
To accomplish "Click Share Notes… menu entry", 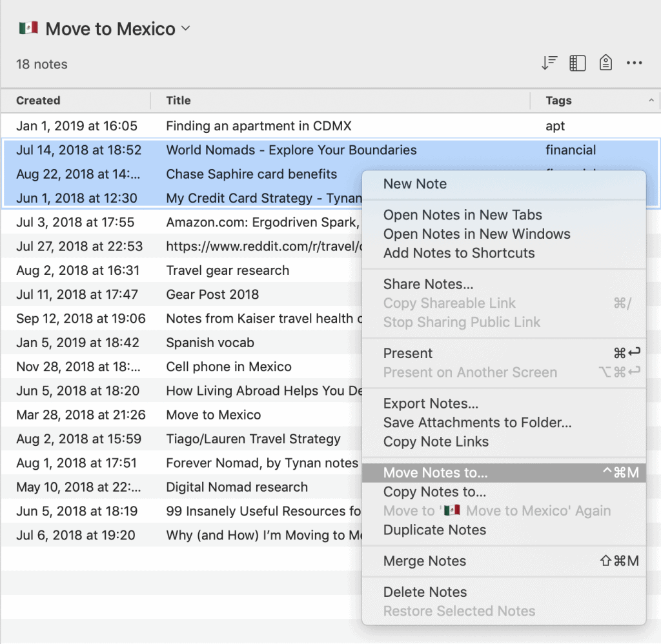I will [x=428, y=285].
